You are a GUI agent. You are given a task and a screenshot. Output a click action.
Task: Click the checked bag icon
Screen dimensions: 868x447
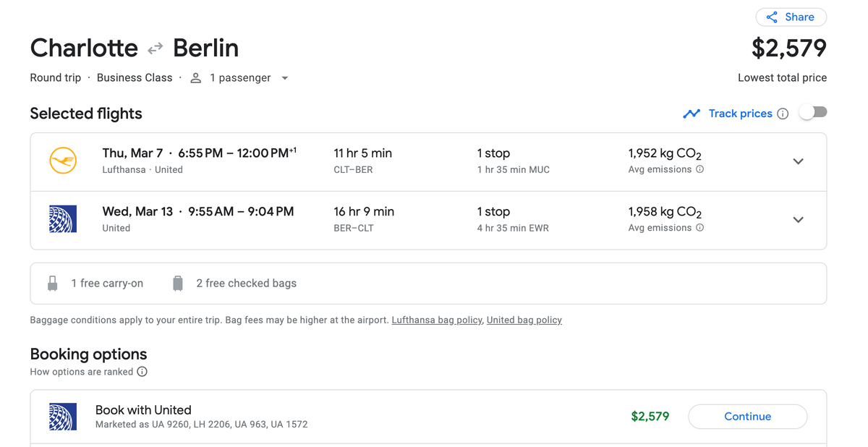[178, 283]
